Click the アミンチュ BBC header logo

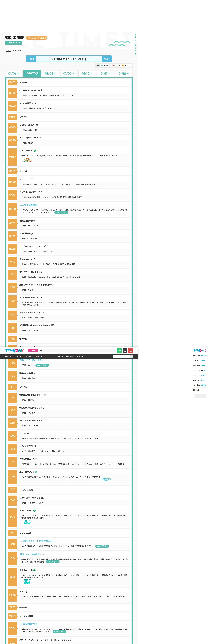(x=15, y=351)
